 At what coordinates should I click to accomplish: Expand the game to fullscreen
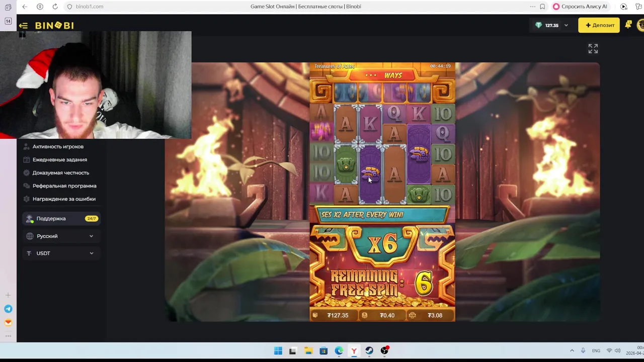593,49
